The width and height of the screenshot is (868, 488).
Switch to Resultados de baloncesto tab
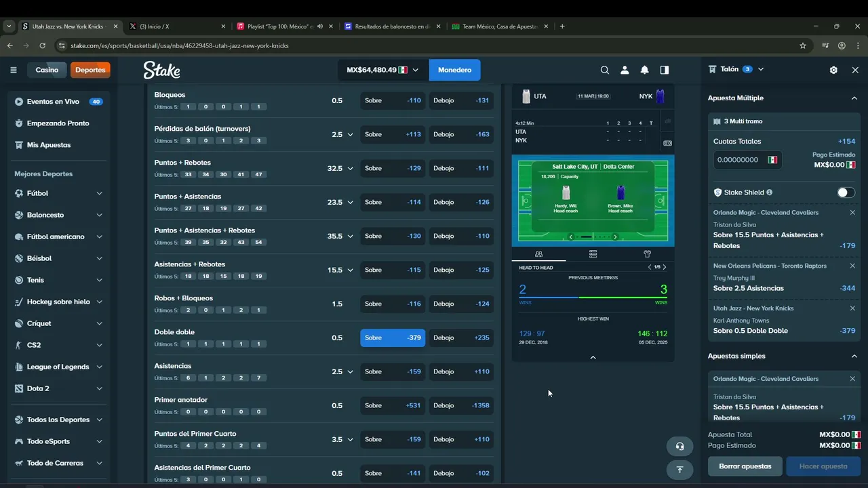pyautogui.click(x=393, y=26)
